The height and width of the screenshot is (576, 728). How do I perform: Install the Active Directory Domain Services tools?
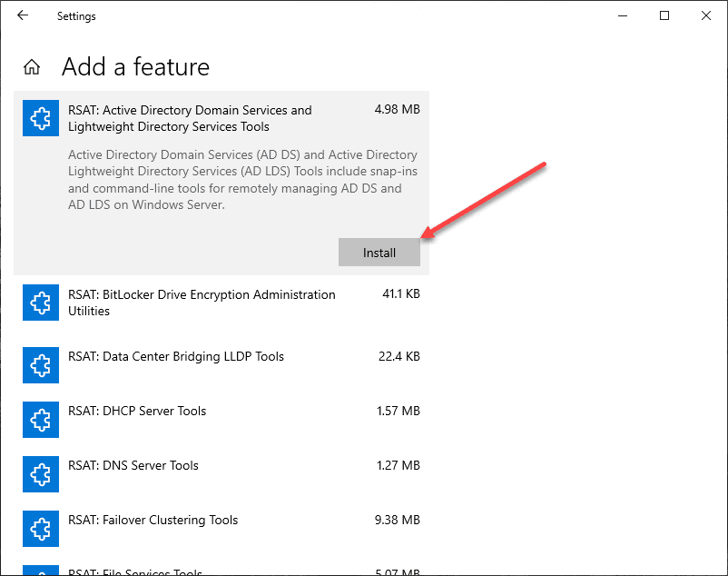[379, 252]
